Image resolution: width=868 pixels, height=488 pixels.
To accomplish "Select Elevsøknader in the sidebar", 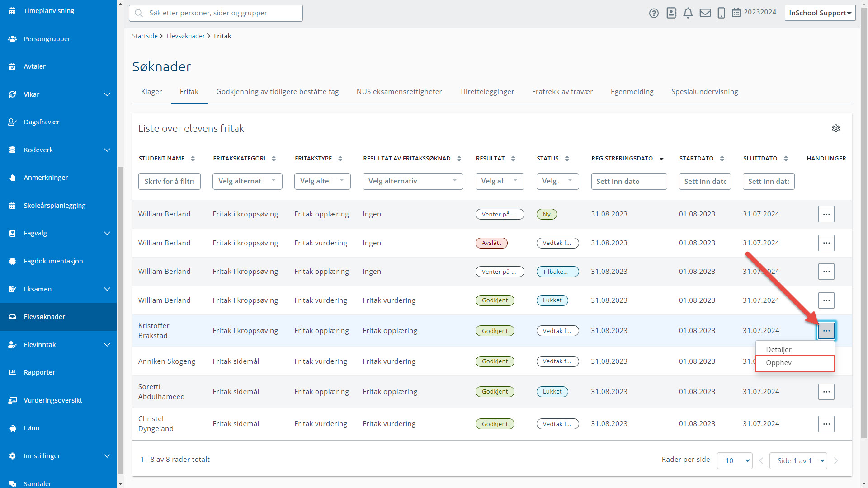I will click(58, 317).
